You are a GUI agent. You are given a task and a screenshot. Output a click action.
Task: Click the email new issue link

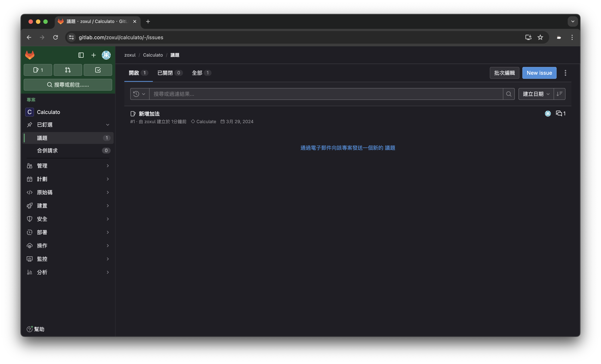tap(347, 148)
